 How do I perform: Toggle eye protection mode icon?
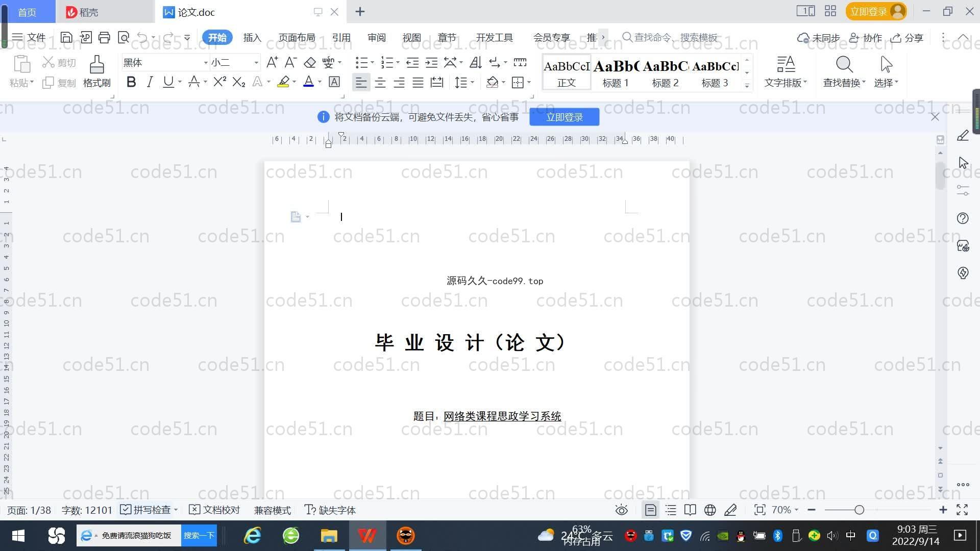pos(621,510)
